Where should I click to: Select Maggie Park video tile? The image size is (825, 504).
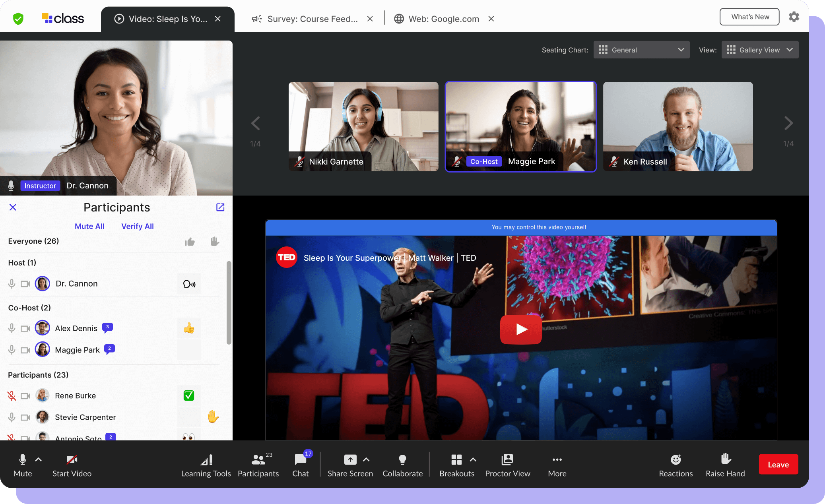pyautogui.click(x=521, y=126)
